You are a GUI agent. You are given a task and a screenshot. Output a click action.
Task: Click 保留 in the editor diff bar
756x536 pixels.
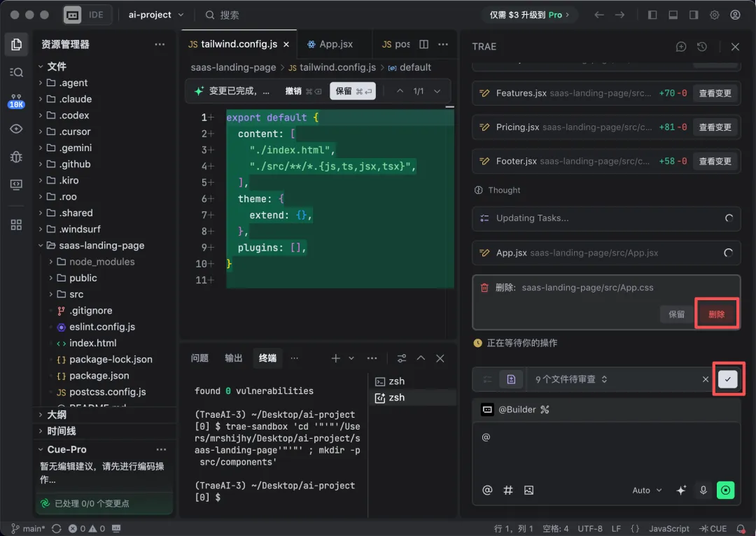pos(353,91)
